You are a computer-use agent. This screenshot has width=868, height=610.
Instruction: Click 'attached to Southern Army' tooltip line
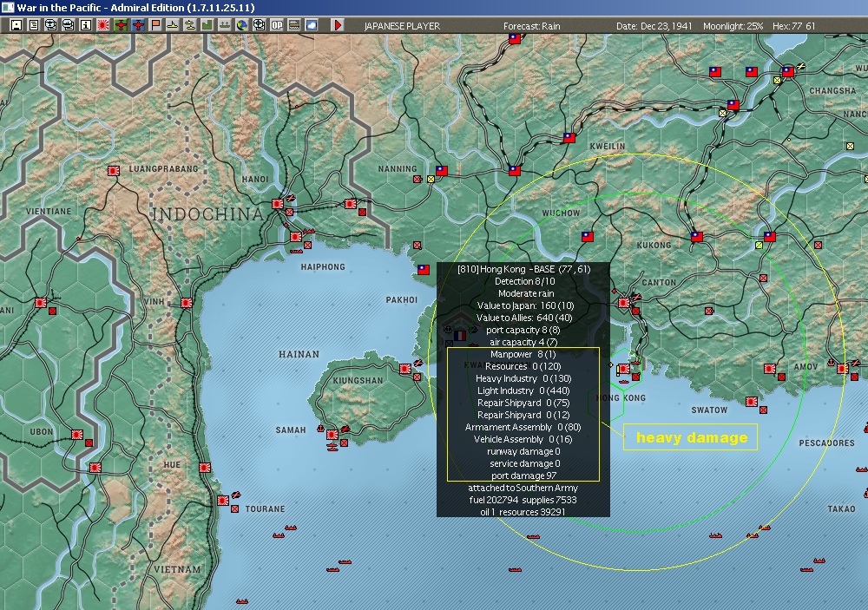coord(523,488)
